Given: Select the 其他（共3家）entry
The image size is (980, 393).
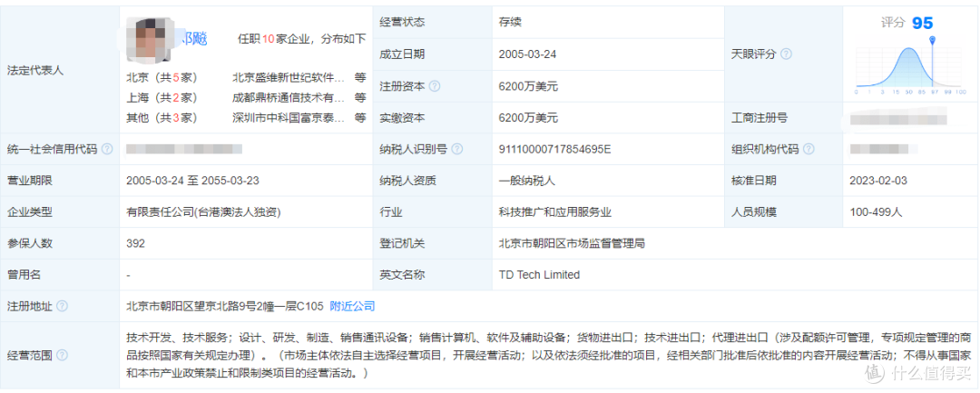Looking at the screenshot, I should (162, 117).
